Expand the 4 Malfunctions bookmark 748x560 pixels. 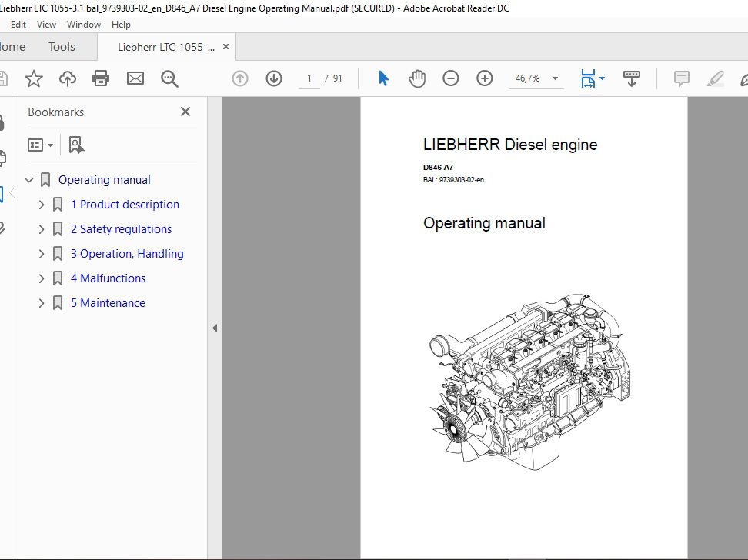point(41,278)
